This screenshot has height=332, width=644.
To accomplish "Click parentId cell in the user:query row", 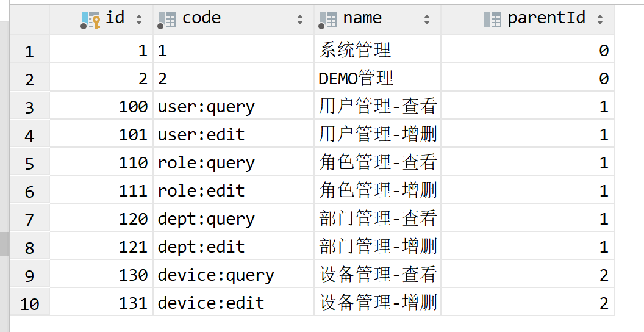I will [x=528, y=106].
